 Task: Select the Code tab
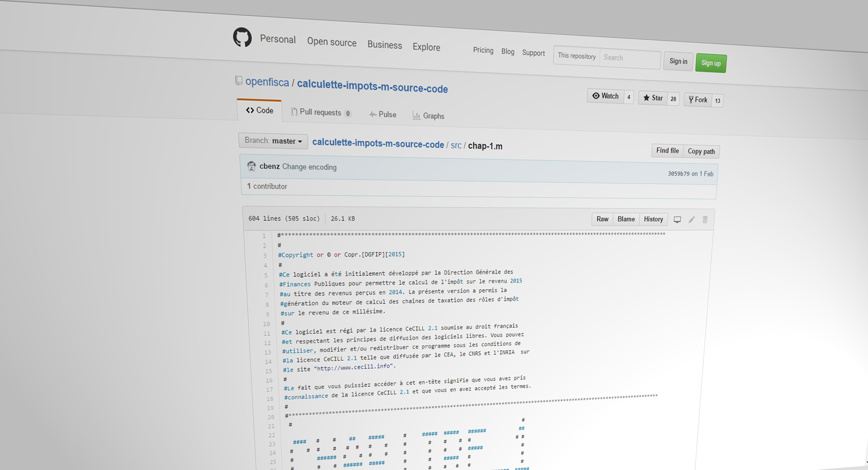click(x=259, y=110)
